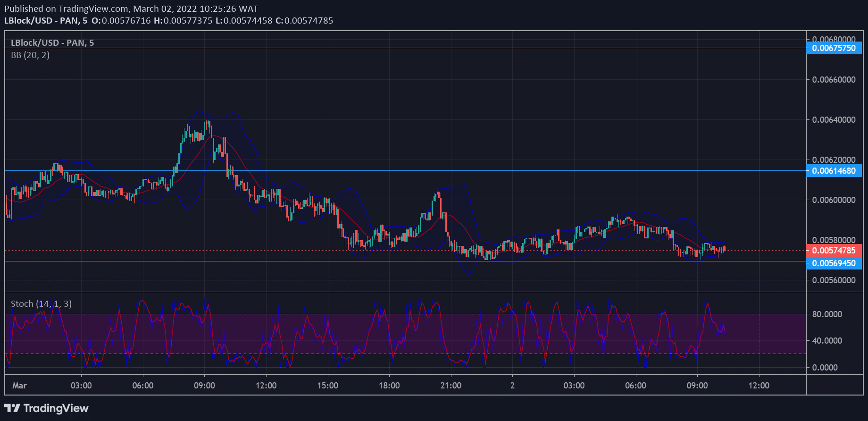Click the first 03:00 label on time axis

(x=81, y=386)
